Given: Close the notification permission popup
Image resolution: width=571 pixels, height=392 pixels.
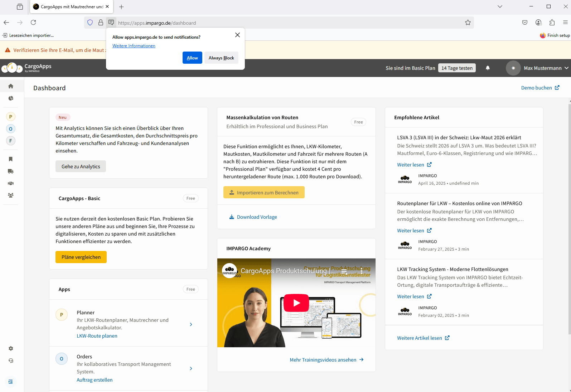Looking at the screenshot, I should coord(237,35).
